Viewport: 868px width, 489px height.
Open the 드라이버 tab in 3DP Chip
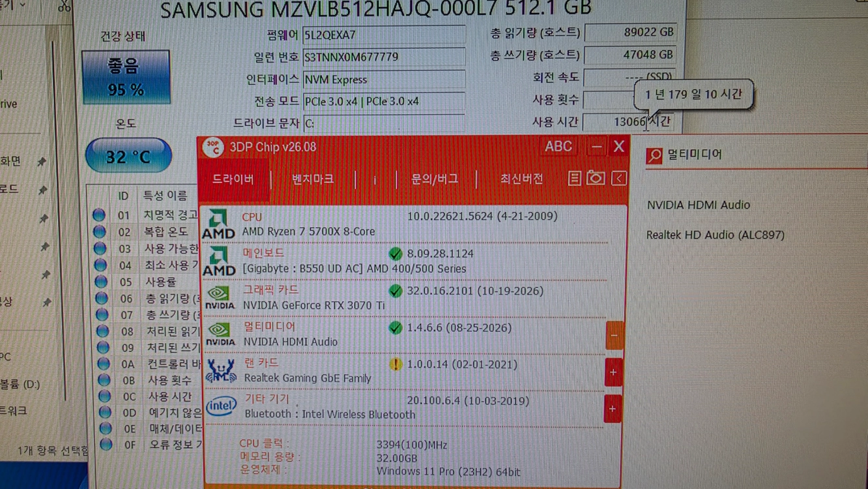233,179
